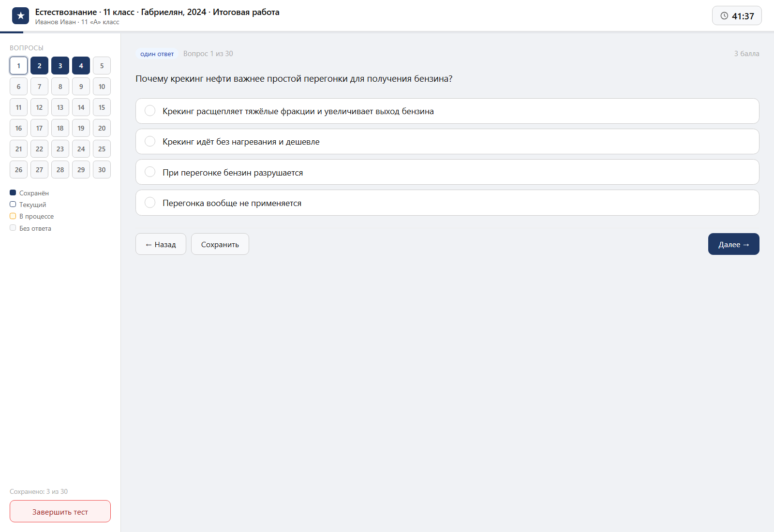This screenshot has width=774, height=532.
Task: Select answer 'Крекинг идёт без нагревания и дешевле'
Action: pyautogui.click(x=447, y=142)
